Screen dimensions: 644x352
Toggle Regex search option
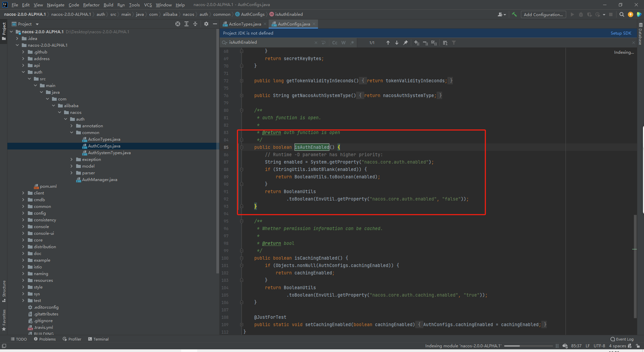point(352,43)
